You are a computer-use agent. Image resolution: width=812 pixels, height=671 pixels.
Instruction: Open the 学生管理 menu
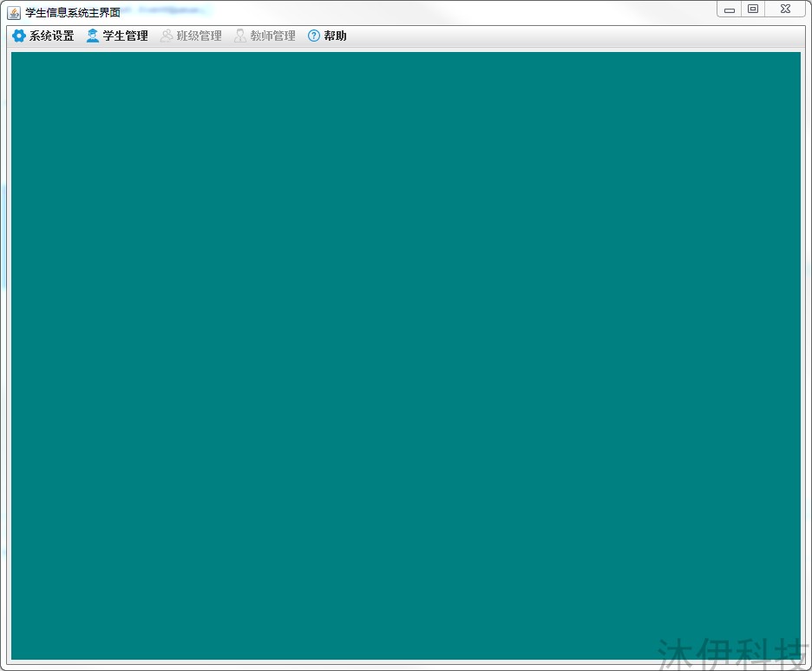[118, 36]
